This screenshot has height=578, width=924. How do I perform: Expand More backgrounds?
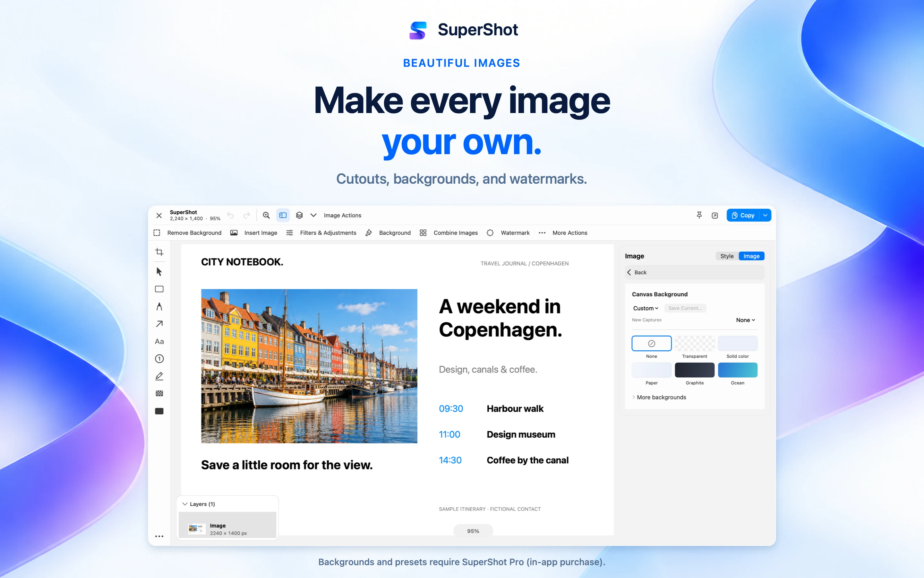(659, 397)
